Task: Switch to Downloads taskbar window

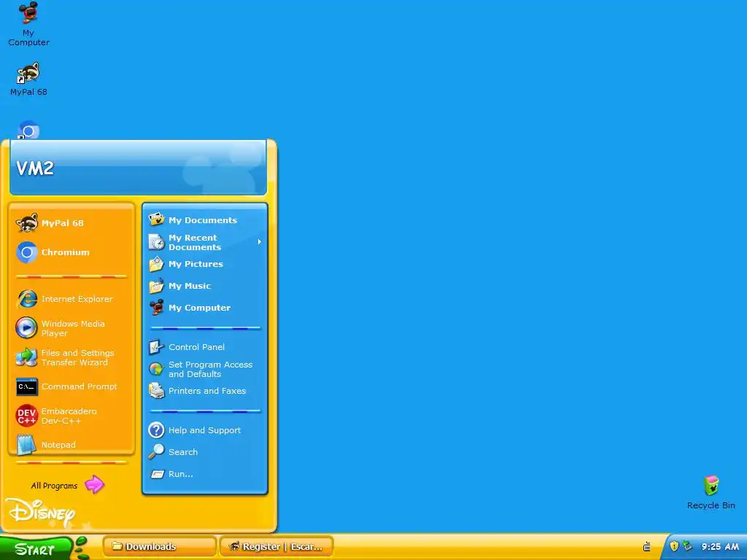Action: [x=159, y=546]
